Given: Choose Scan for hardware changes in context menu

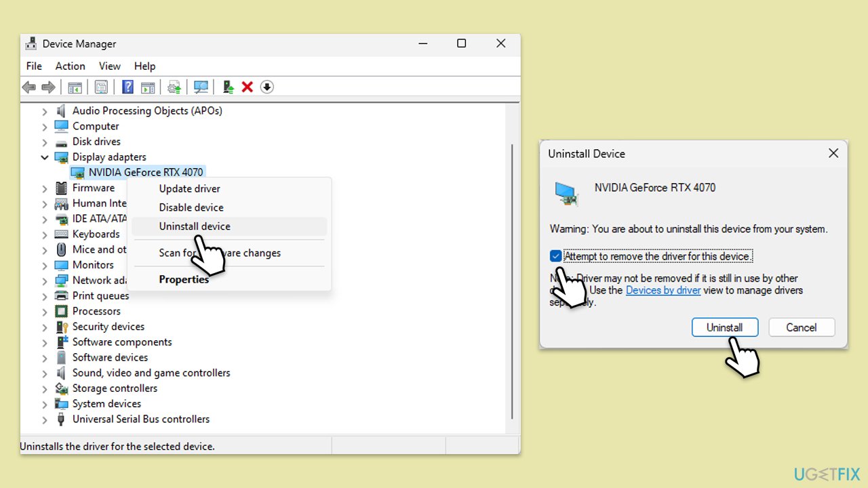Looking at the screenshot, I should click(x=229, y=253).
